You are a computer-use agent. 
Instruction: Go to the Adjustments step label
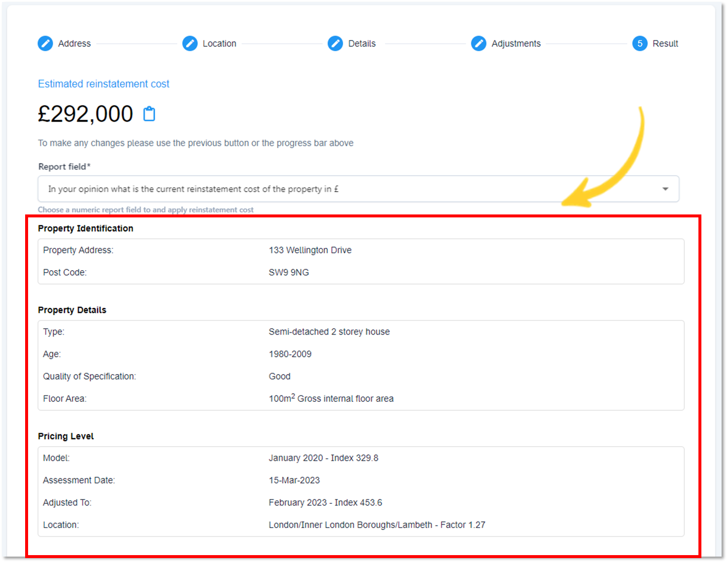coord(516,43)
